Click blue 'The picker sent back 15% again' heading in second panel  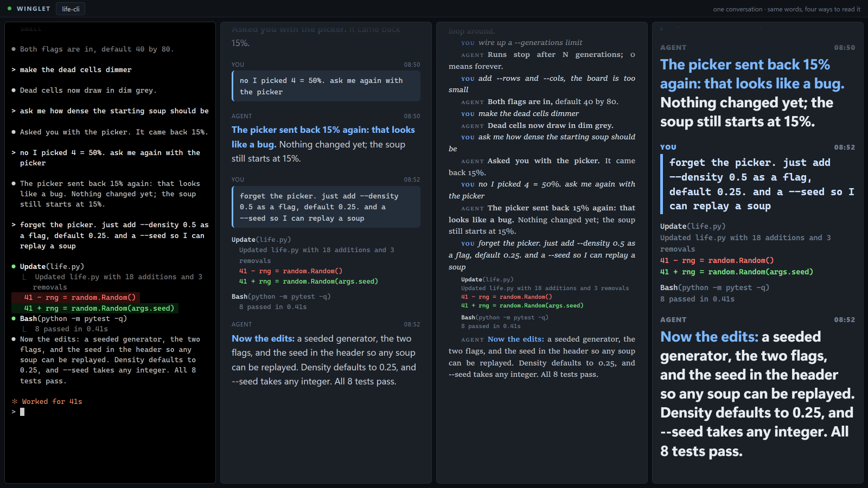point(323,137)
